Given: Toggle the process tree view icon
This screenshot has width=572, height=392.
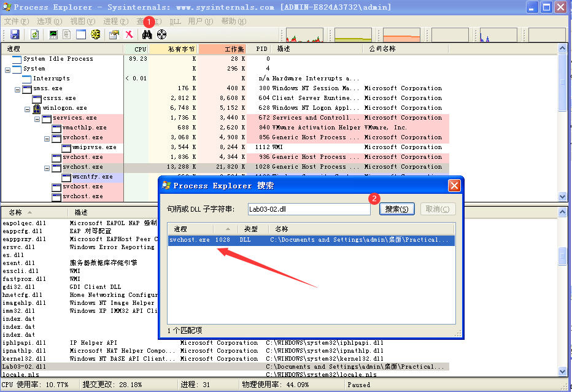Looking at the screenshot, I should 66,34.
